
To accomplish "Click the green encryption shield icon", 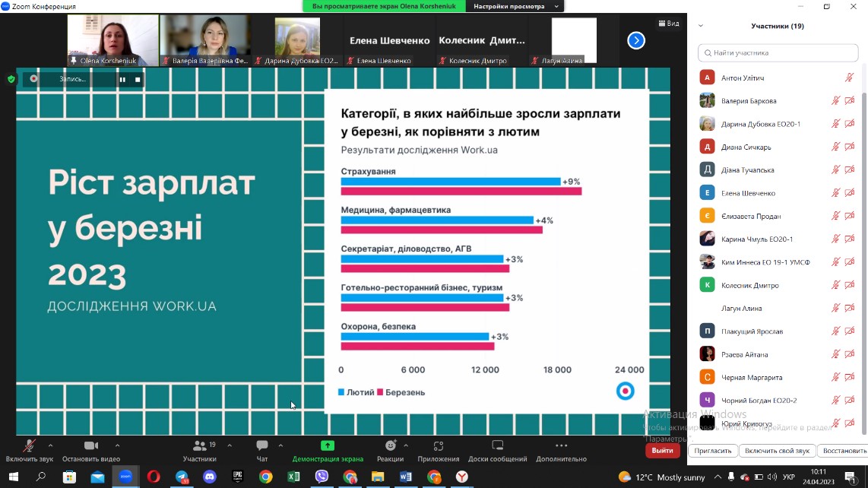I will pyautogui.click(x=11, y=79).
